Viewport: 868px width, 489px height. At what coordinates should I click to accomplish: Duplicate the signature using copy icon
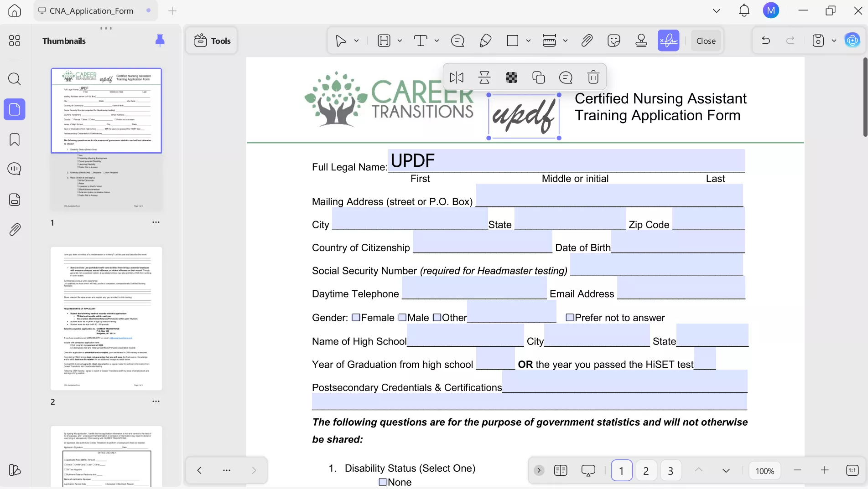(538, 77)
